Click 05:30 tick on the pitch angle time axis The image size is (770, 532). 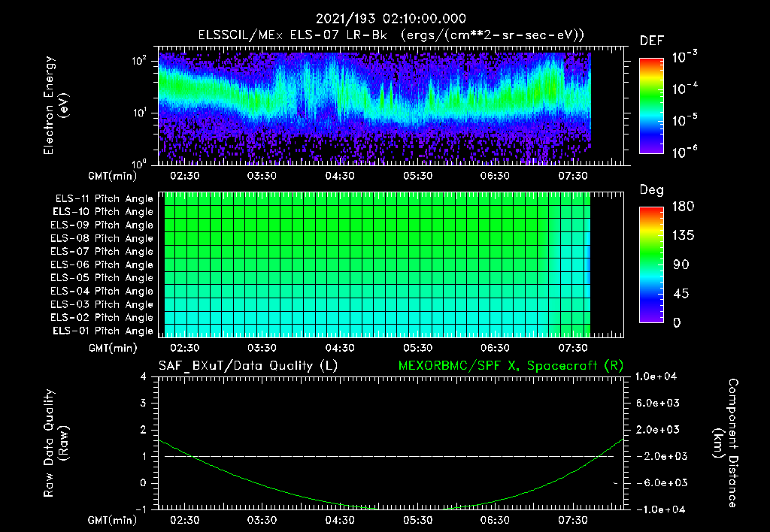click(417, 348)
